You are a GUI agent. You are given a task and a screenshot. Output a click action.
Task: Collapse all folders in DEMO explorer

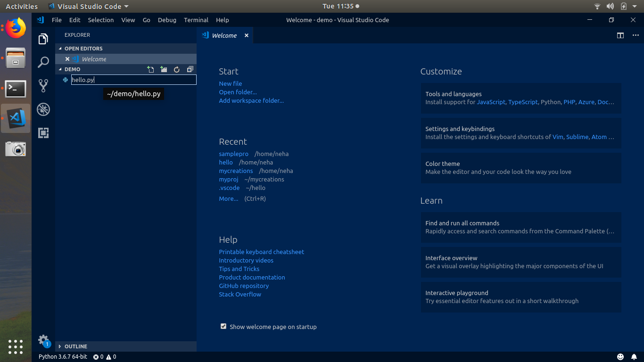click(x=190, y=69)
